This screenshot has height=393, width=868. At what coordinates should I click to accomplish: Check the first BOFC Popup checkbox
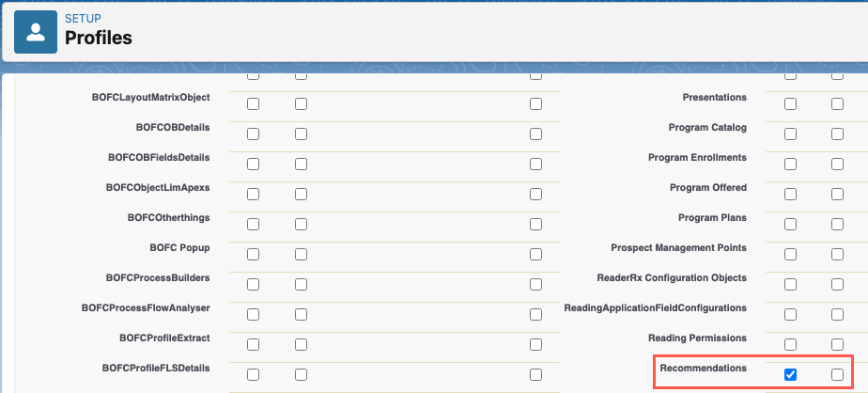tap(254, 255)
